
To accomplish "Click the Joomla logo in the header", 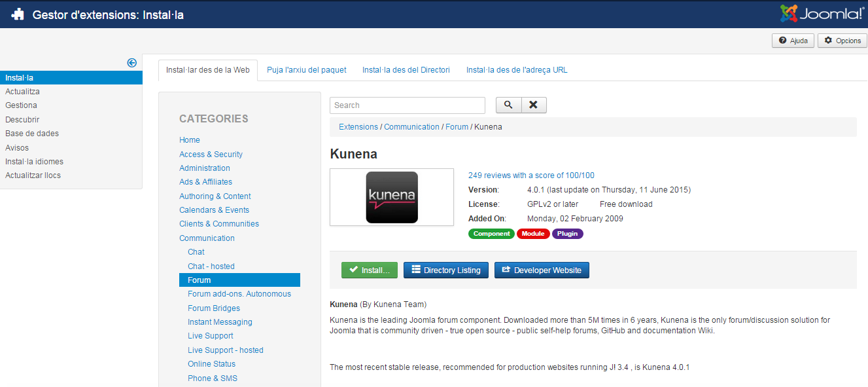I will (822, 14).
